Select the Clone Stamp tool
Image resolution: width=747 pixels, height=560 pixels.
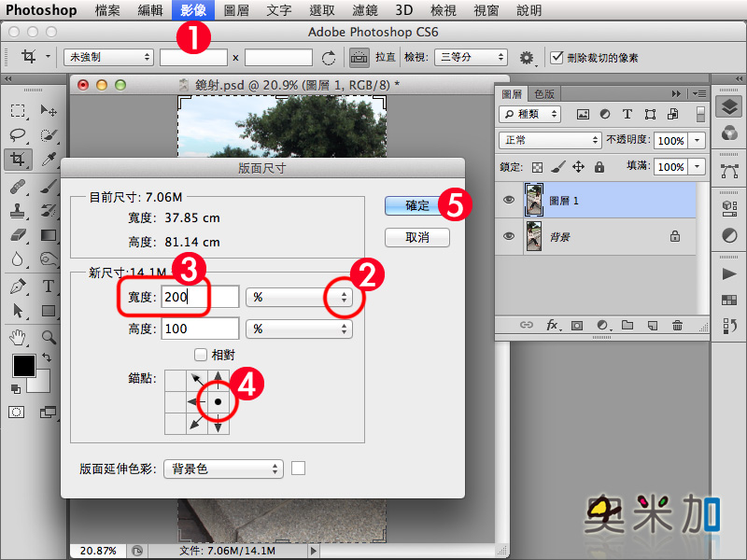pyautogui.click(x=18, y=211)
